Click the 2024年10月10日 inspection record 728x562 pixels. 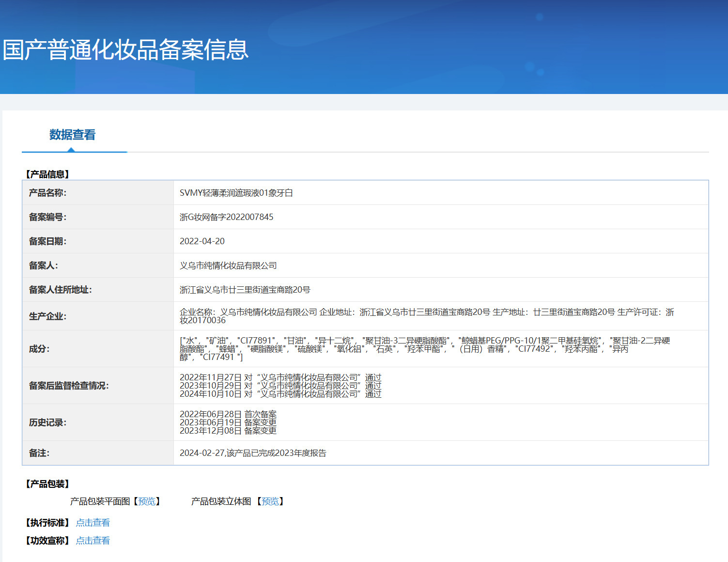(x=280, y=394)
